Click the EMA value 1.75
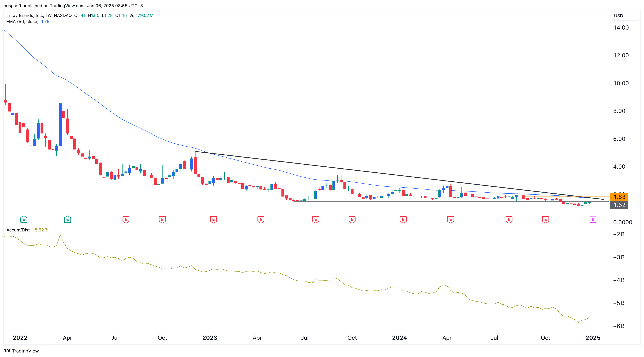Screen dimensions: 644x357 45,21
